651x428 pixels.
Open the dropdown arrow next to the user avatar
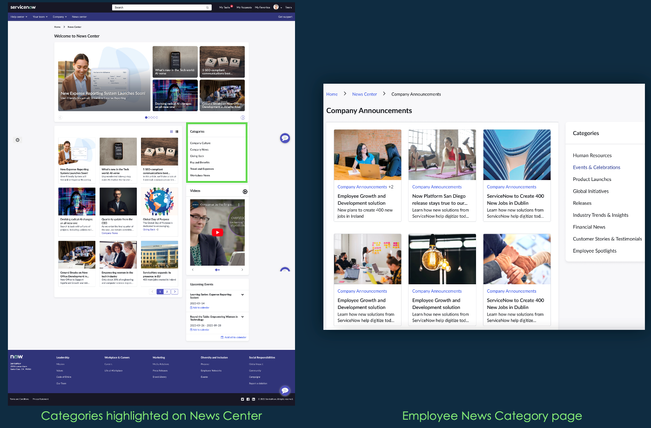point(281,7)
